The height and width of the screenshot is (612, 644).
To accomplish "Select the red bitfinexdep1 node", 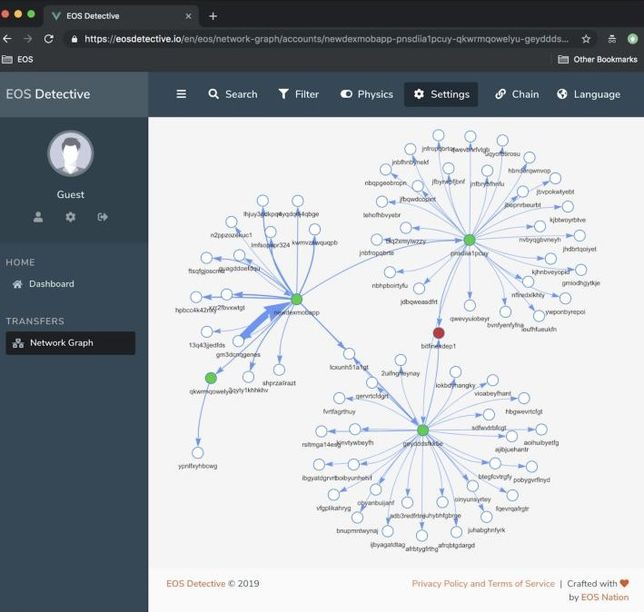I will [x=438, y=332].
